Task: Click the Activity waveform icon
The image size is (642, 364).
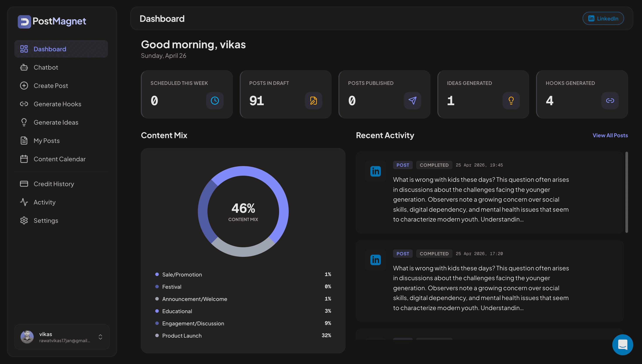Action: (x=24, y=202)
